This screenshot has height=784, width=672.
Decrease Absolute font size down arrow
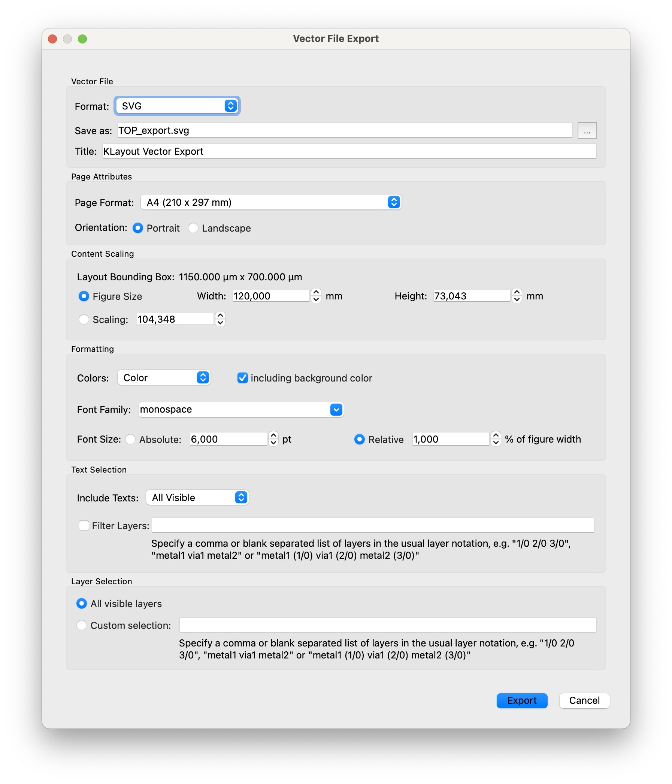[273, 443]
